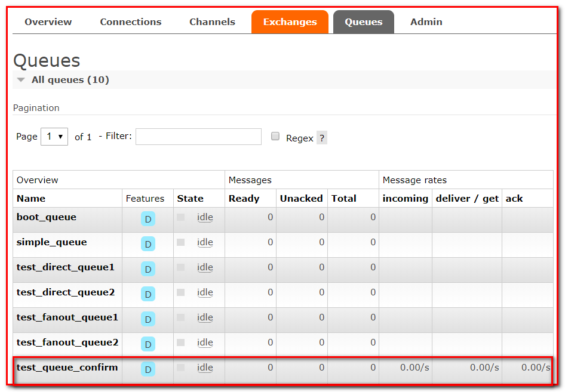Click the D durable badge for boot_queue
This screenshot has width=565, height=392.
(x=148, y=219)
